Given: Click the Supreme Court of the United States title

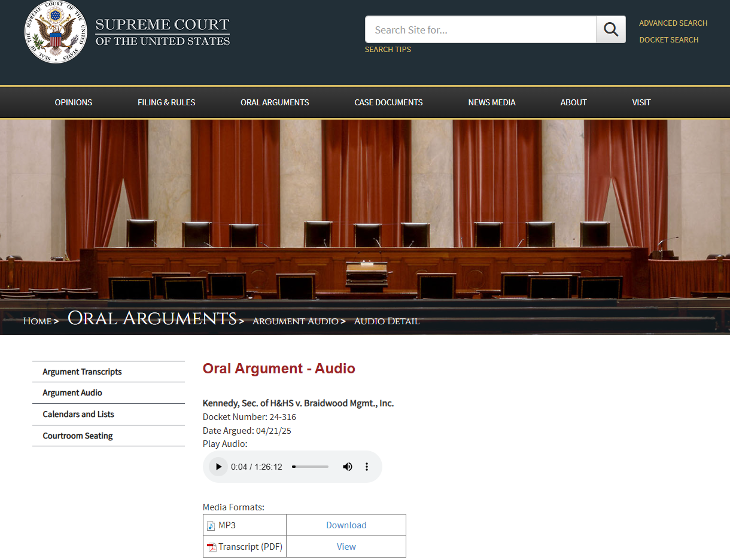Looking at the screenshot, I should click(163, 32).
